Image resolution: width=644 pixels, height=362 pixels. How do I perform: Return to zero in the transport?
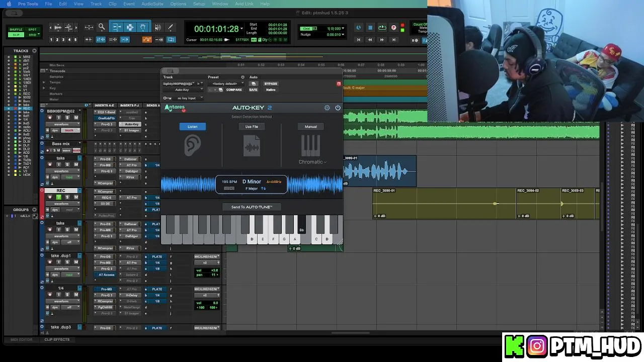359,40
